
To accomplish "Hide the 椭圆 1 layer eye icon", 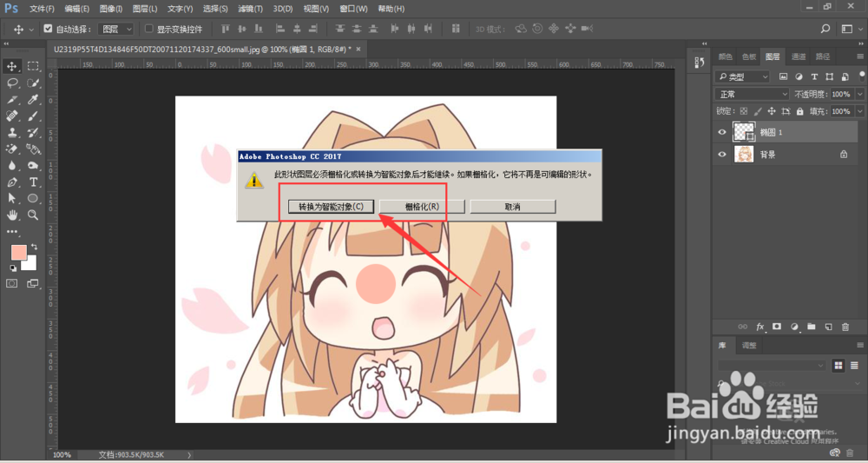I will click(722, 132).
